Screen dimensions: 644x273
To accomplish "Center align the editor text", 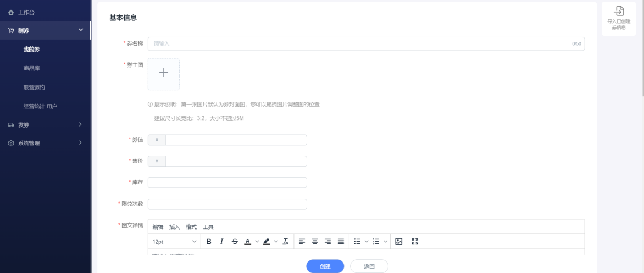I will [x=315, y=242].
